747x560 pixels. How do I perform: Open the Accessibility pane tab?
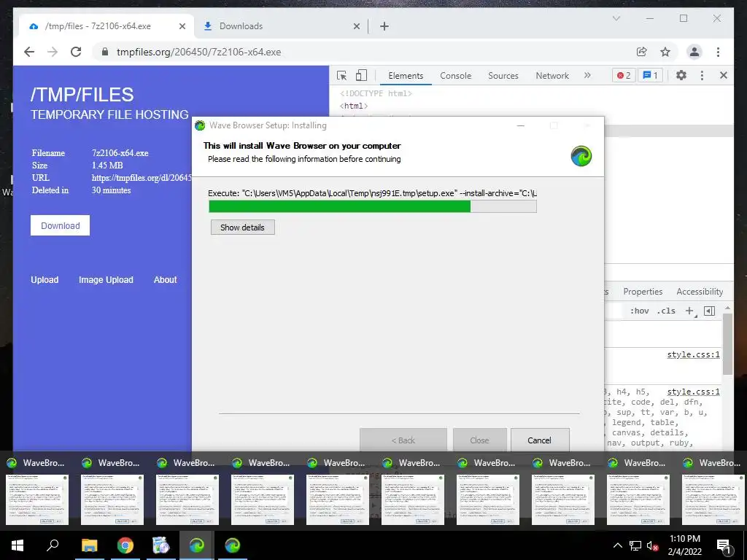pyautogui.click(x=700, y=292)
